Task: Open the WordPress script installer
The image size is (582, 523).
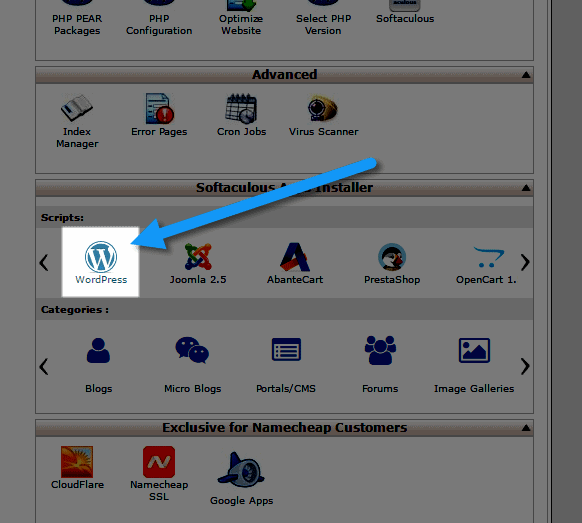Action: [x=101, y=262]
